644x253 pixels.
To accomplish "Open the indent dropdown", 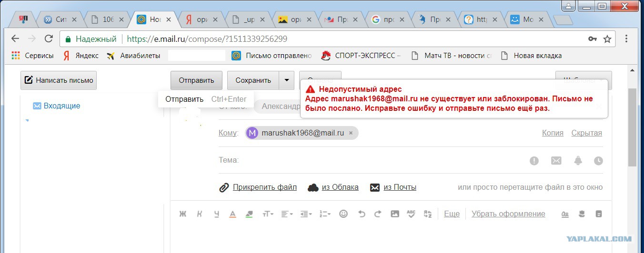I will [x=306, y=214].
